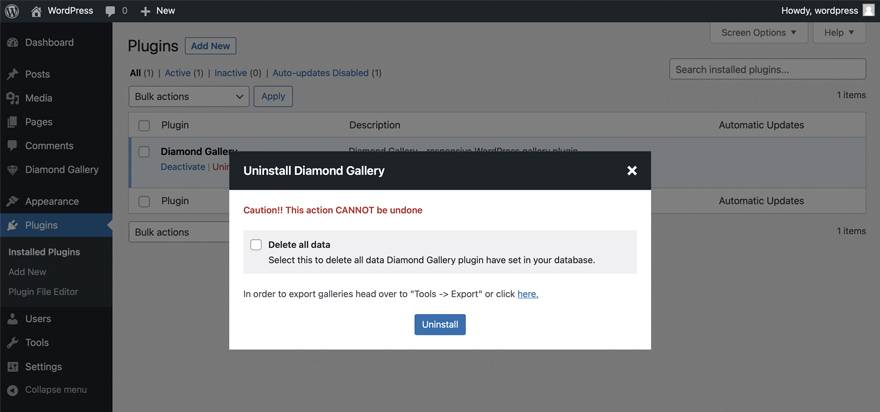Click the 'Description' column header
This screenshot has height=412, width=880.
pyautogui.click(x=375, y=125)
